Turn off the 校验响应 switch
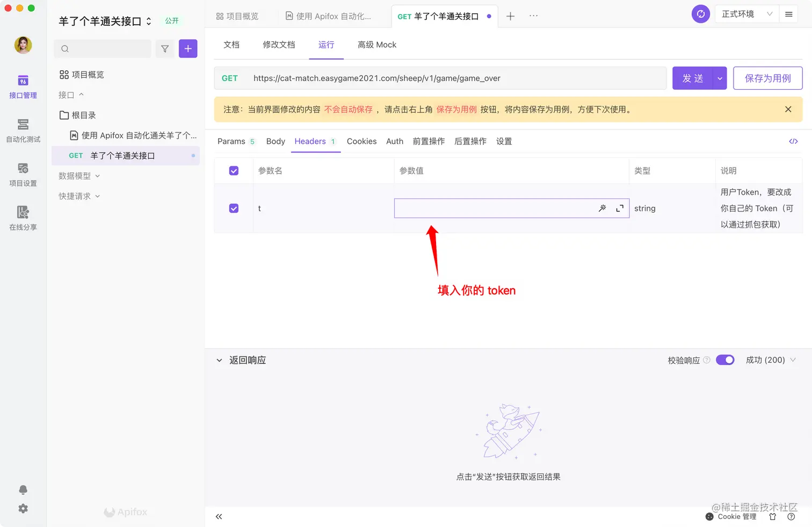Screen dimensions: 812x527 point(725,360)
